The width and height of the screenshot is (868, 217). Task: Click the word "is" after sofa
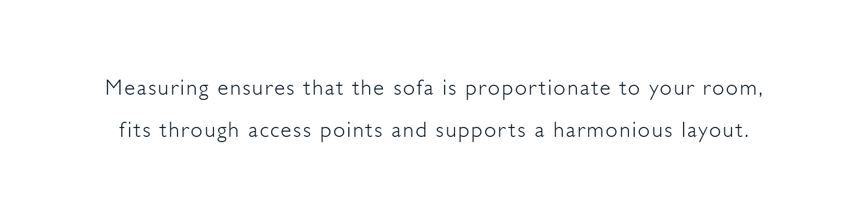pos(449,89)
